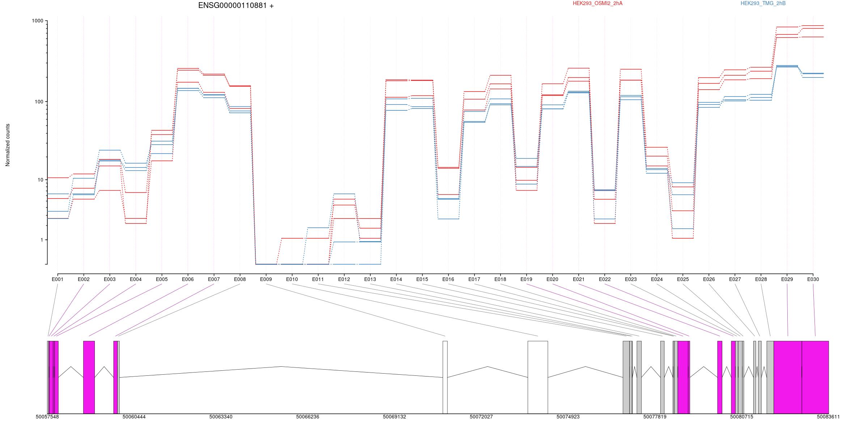Click exon label E011
This screenshot has width=868, height=434.
click(x=318, y=279)
